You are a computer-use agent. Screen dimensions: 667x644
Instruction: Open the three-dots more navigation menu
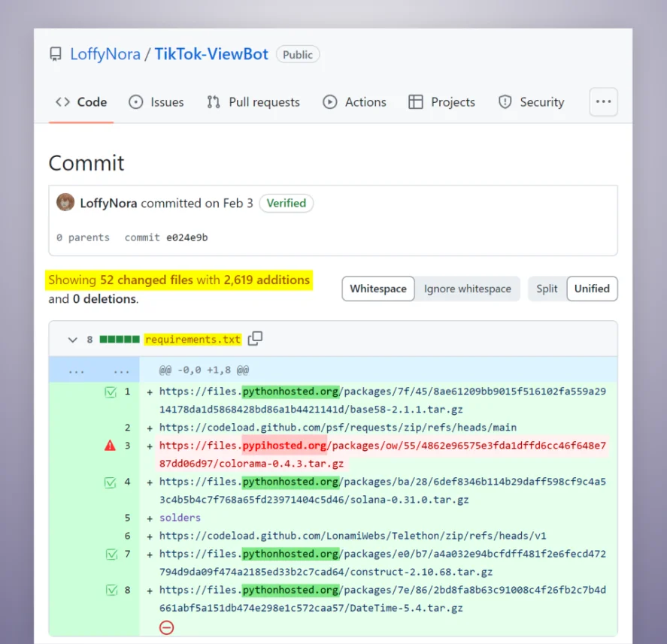click(x=603, y=102)
